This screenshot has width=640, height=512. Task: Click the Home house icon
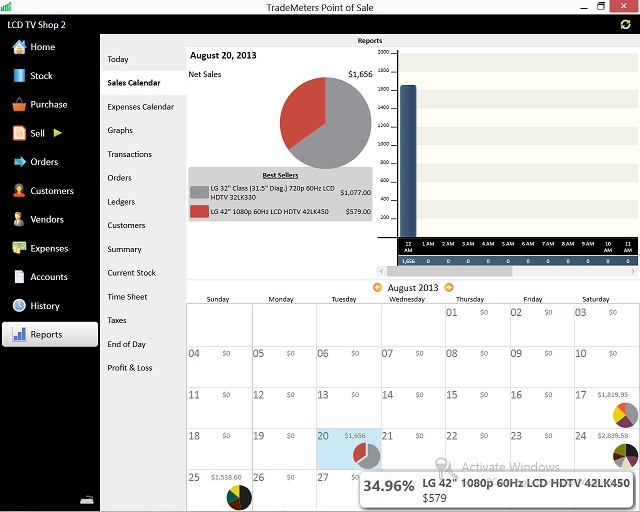pos(19,47)
